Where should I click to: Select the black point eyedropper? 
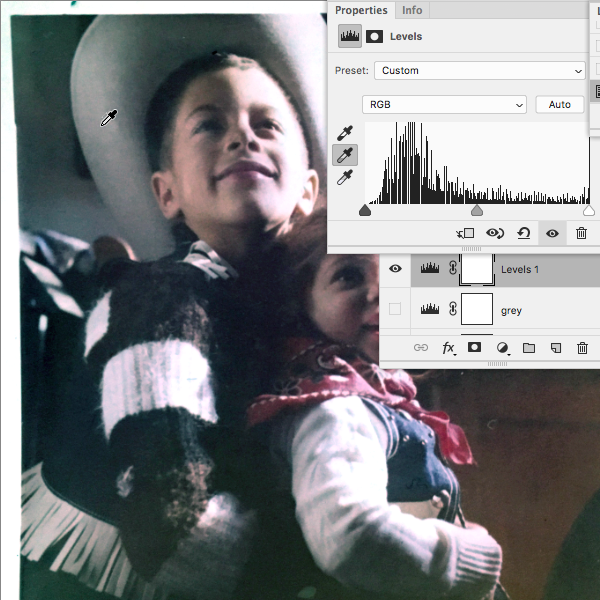[346, 132]
